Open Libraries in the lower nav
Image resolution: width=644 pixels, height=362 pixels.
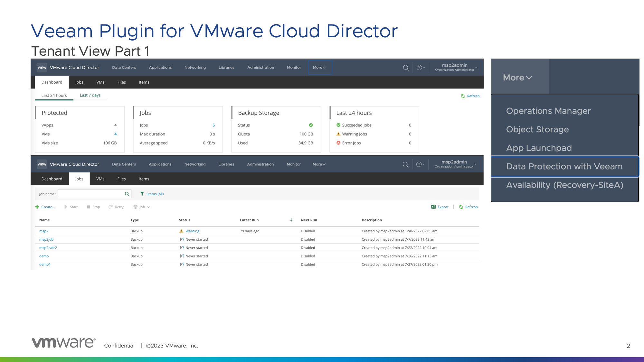[x=226, y=164]
